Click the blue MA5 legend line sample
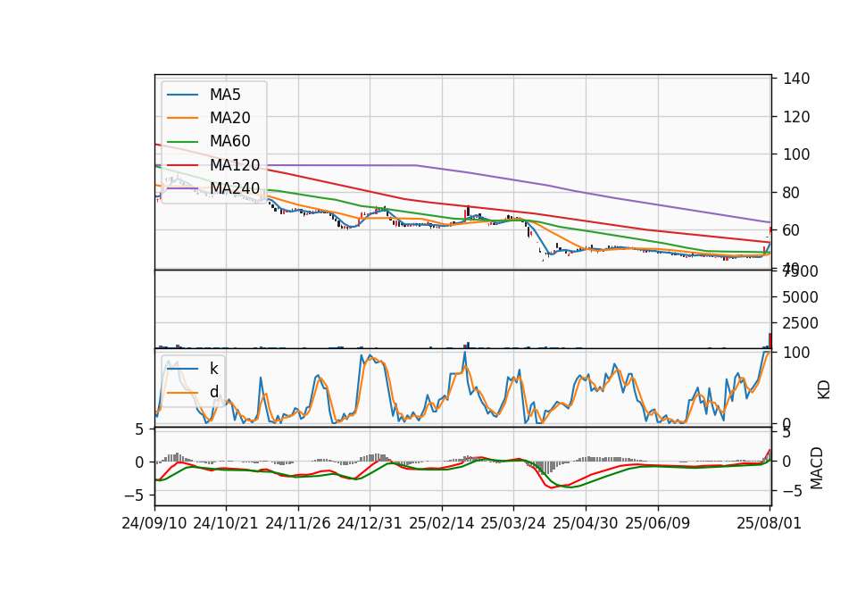 (x=182, y=95)
